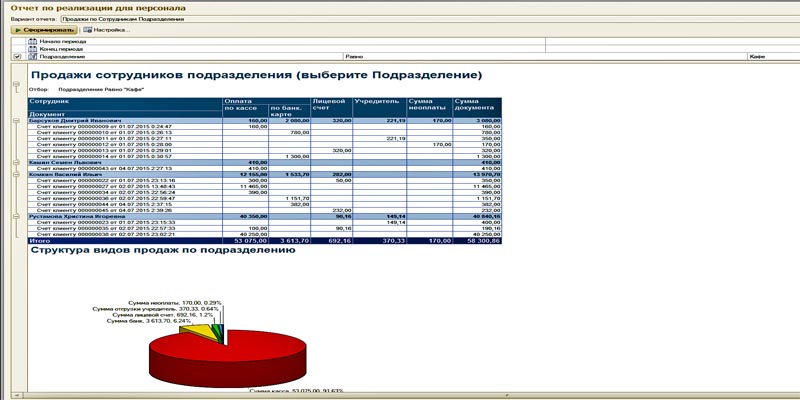Image resolution: width=800 pixels, height=400 pixels.
Task: Click the yellow pie chart slice
Action: click(x=200, y=331)
